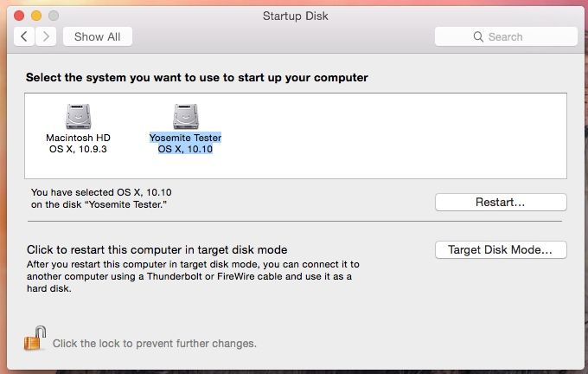
Task: Select the Yosemite Tester disk icon
Action: pyautogui.click(x=185, y=116)
